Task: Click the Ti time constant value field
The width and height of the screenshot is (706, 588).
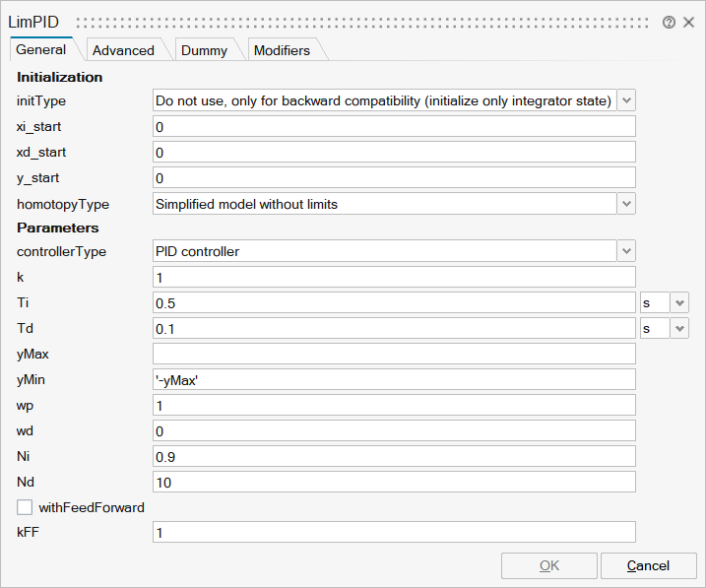Action: [x=394, y=303]
